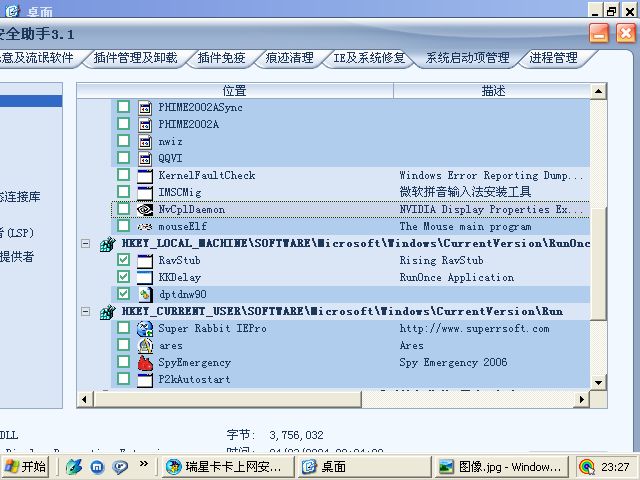640x480 pixels.
Task: Click the NVIDIA eye icon for NvCplDaemon
Action: (144, 209)
